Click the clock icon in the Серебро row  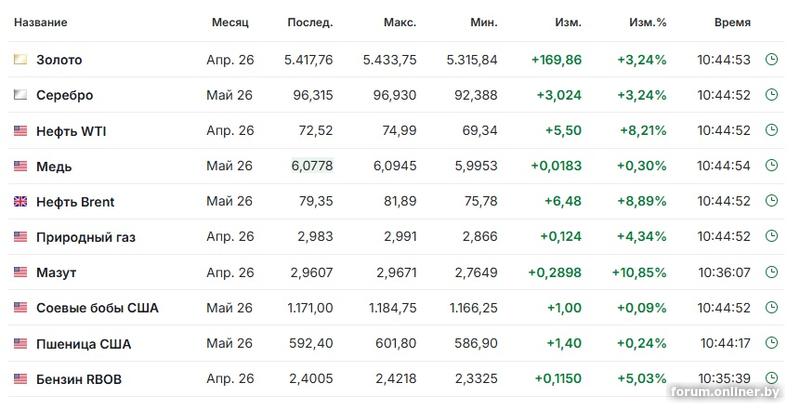[x=771, y=95]
